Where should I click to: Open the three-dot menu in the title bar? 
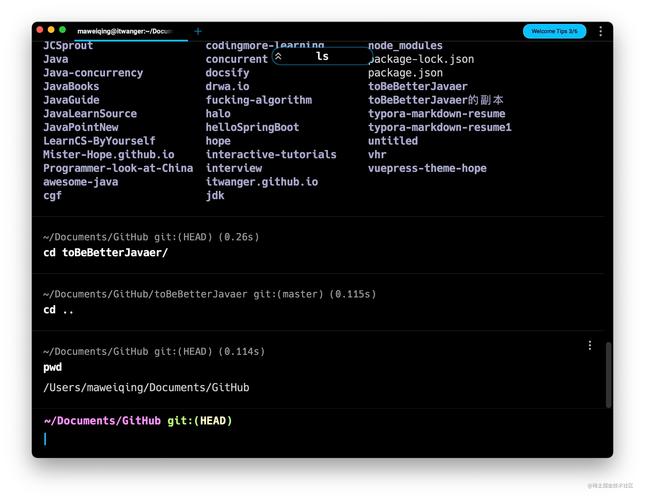tap(600, 31)
